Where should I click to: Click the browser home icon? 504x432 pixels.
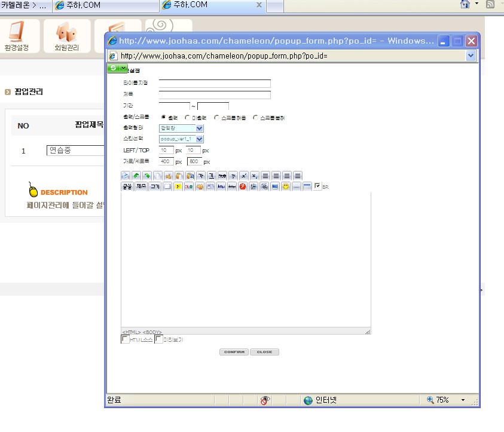tap(465, 4)
